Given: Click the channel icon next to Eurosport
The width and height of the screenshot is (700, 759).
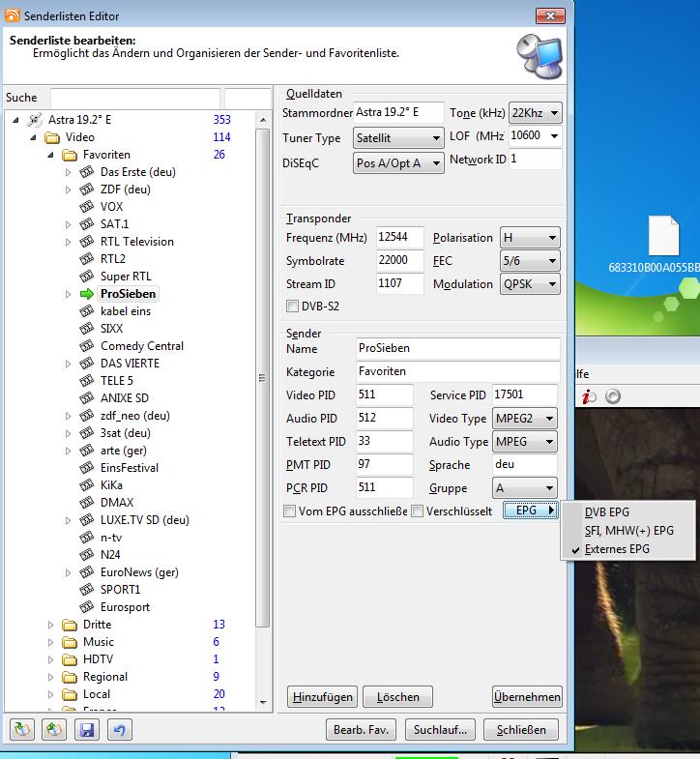Looking at the screenshot, I should [x=87, y=607].
